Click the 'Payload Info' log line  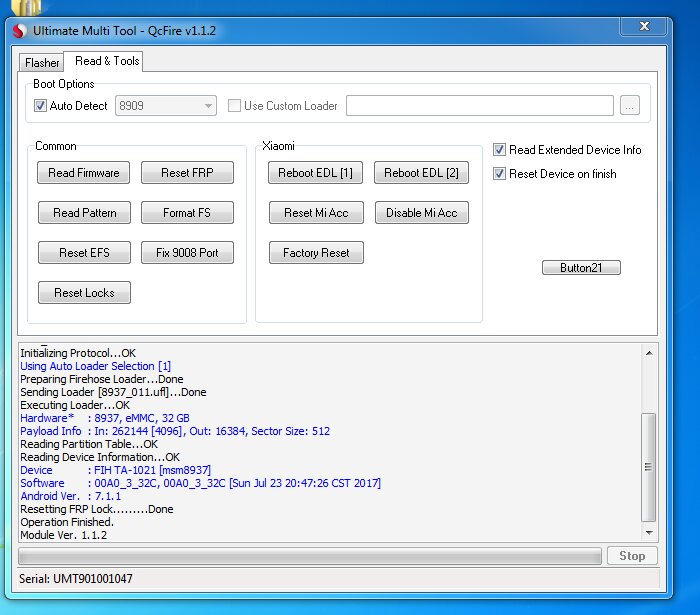(175, 431)
